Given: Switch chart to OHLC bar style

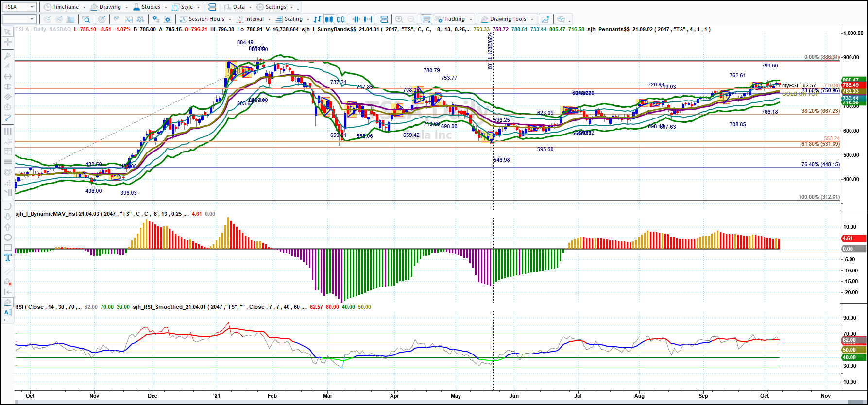Looking at the screenshot, I should point(317,19).
